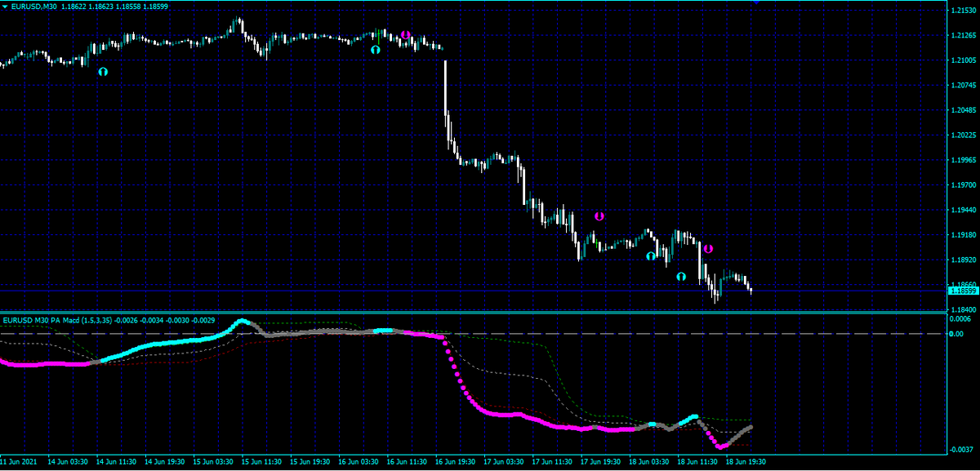The height and width of the screenshot is (471, 980).
Task: Click the 14 Jun 11:30 time label
Action: [x=115, y=460]
